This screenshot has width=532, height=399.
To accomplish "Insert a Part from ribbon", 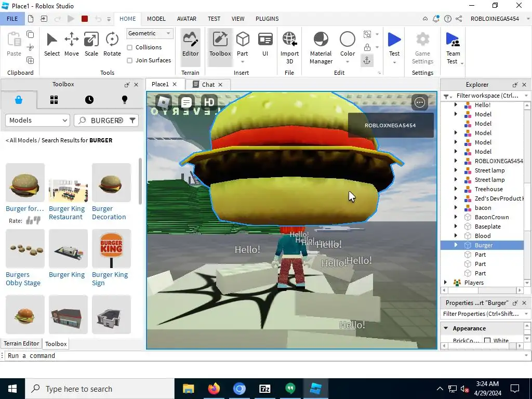I will [242, 45].
